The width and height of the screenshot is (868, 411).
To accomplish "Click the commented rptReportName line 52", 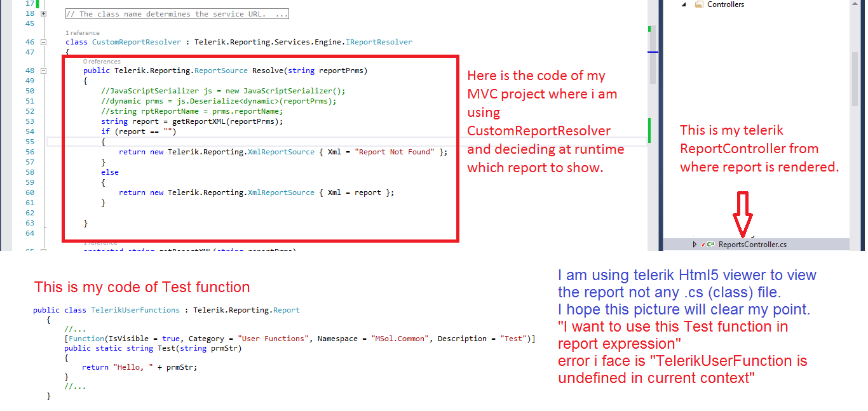I will [192, 111].
